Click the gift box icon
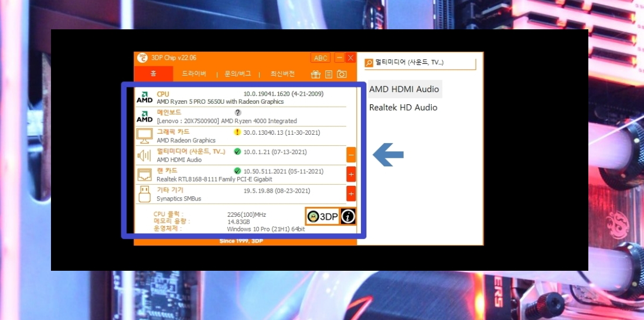The width and height of the screenshot is (644, 320). click(315, 74)
